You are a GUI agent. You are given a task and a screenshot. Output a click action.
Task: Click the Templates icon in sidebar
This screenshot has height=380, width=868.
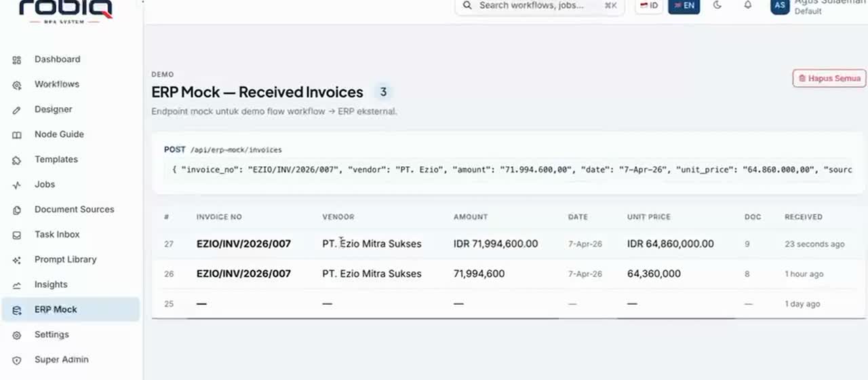point(17,160)
